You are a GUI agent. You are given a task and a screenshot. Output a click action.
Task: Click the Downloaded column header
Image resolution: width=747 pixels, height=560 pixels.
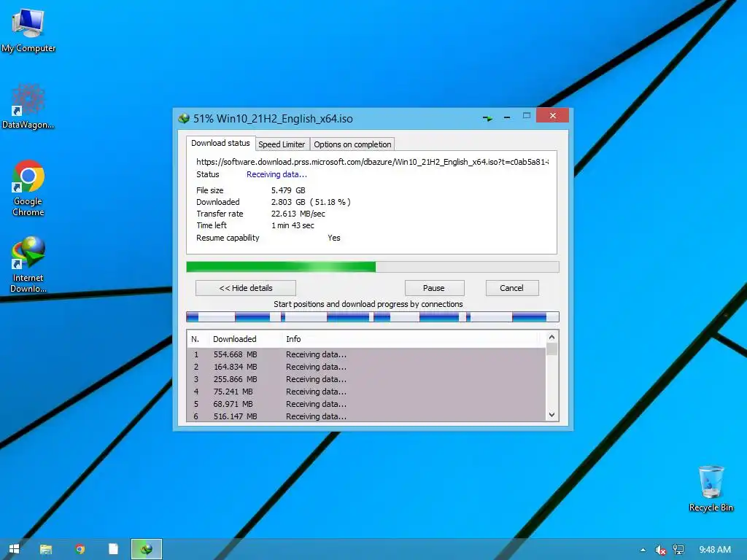235,339
